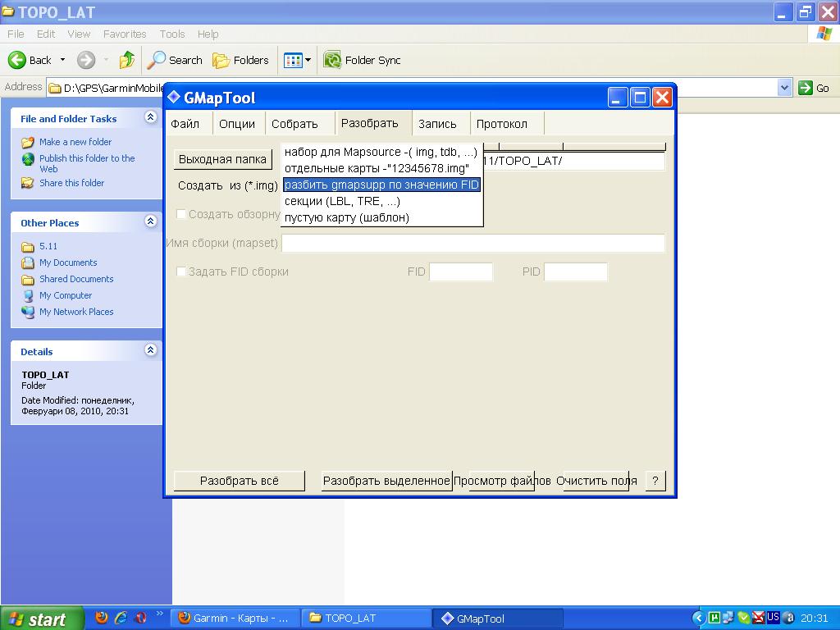Click the Back arrow icon in toolbar

[18, 60]
